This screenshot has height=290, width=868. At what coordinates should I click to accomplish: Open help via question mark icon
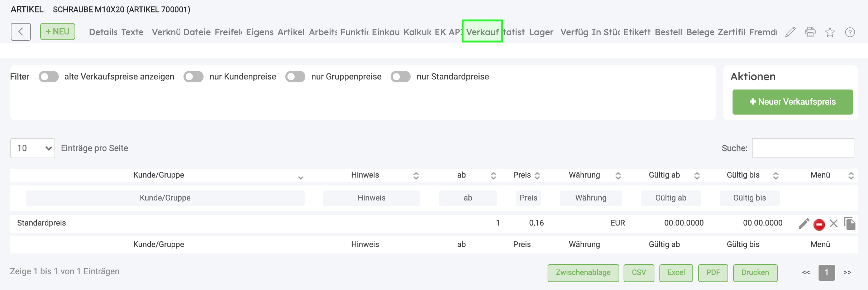click(850, 32)
